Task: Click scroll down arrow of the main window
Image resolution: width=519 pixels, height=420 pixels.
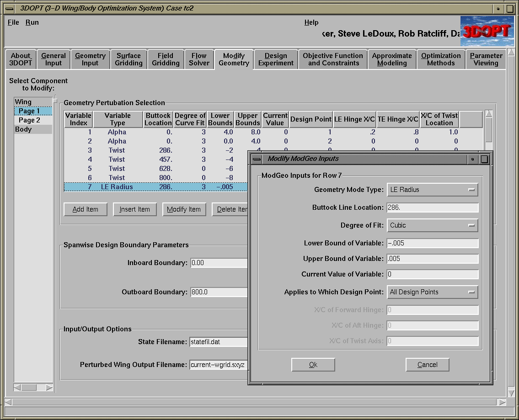Action: pyautogui.click(x=511, y=393)
